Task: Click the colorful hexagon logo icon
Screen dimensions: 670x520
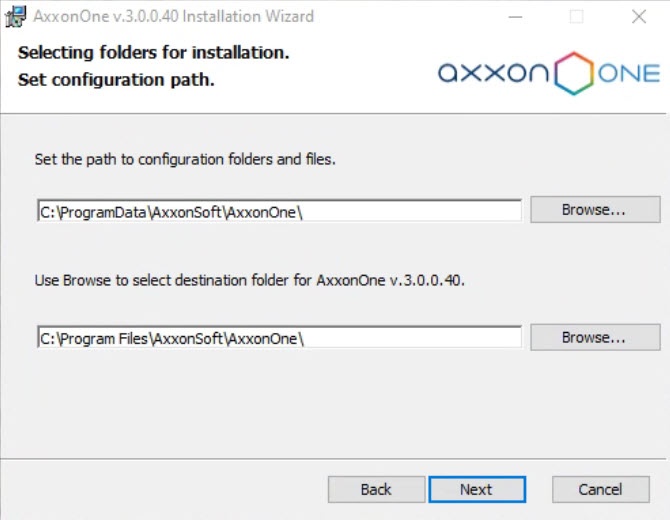Action: tap(573, 74)
